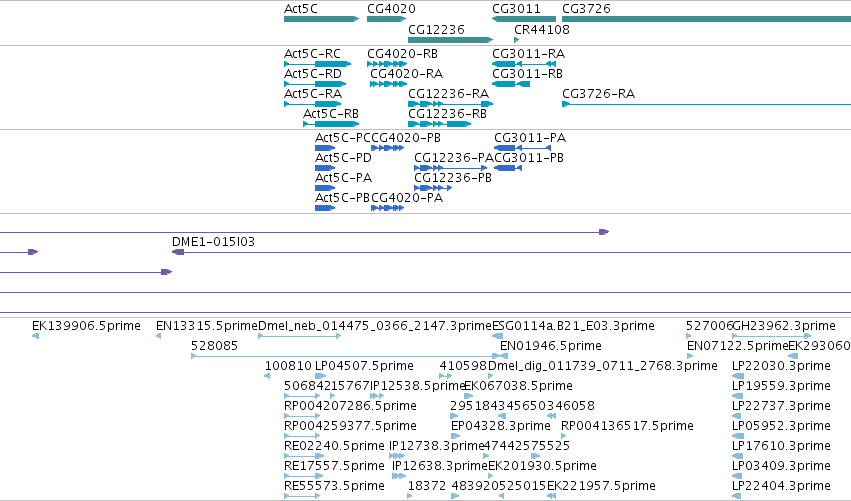Viewport: 851px width, 501px height.
Task: Select the EK067038.5prime EST
Action: click(x=468, y=397)
